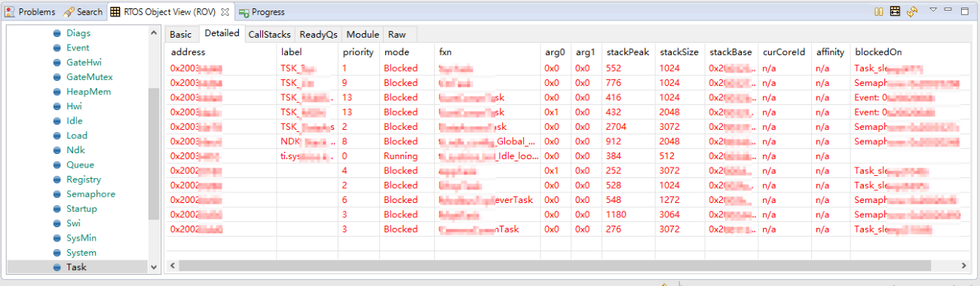Click the stackSize column header
This screenshot has width=980, height=286.
point(680,52)
